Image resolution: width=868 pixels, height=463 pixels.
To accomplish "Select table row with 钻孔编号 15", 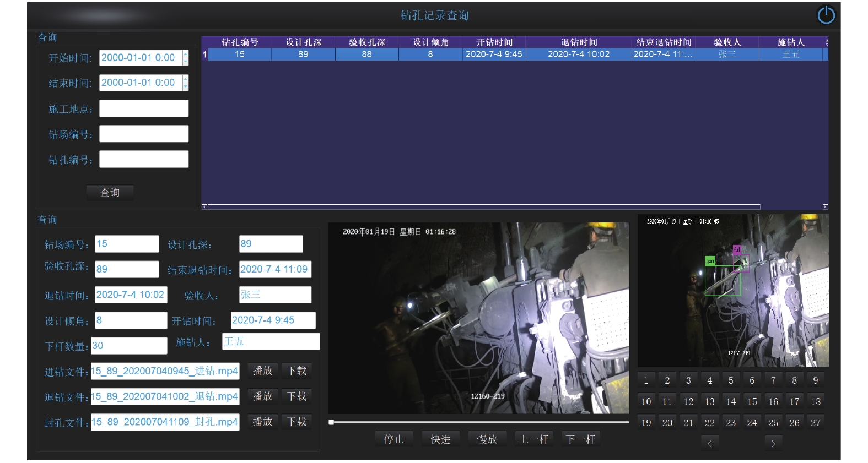I will click(240, 55).
